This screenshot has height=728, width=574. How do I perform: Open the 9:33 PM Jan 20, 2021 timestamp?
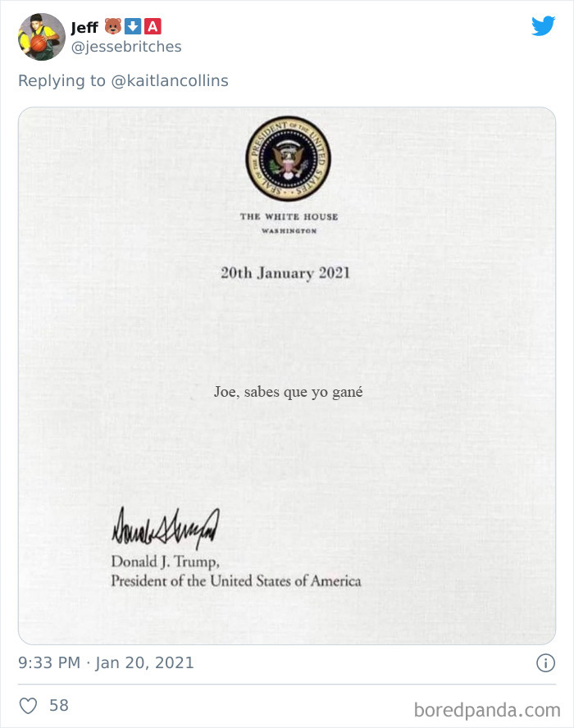tap(106, 662)
